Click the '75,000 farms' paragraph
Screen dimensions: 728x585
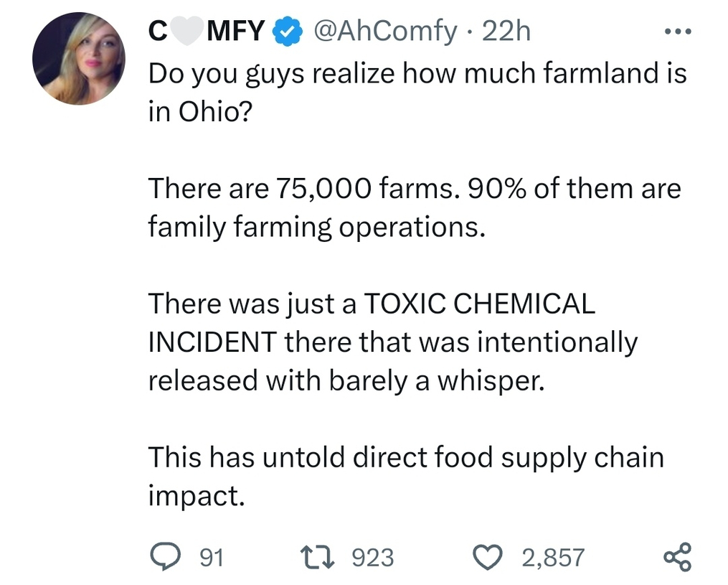(415, 207)
